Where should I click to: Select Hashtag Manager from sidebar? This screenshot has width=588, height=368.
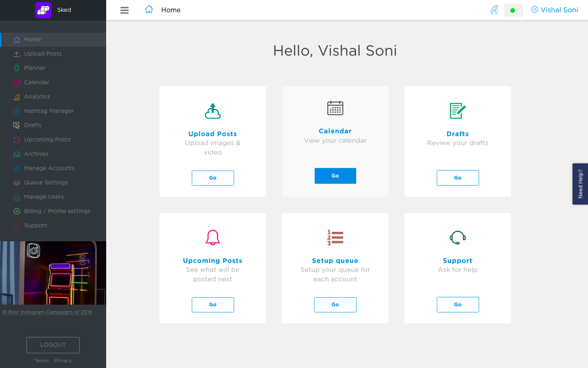[49, 111]
